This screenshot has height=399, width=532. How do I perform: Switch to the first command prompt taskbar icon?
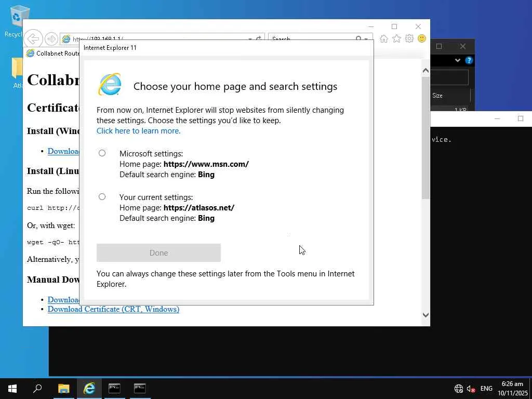tap(114, 389)
